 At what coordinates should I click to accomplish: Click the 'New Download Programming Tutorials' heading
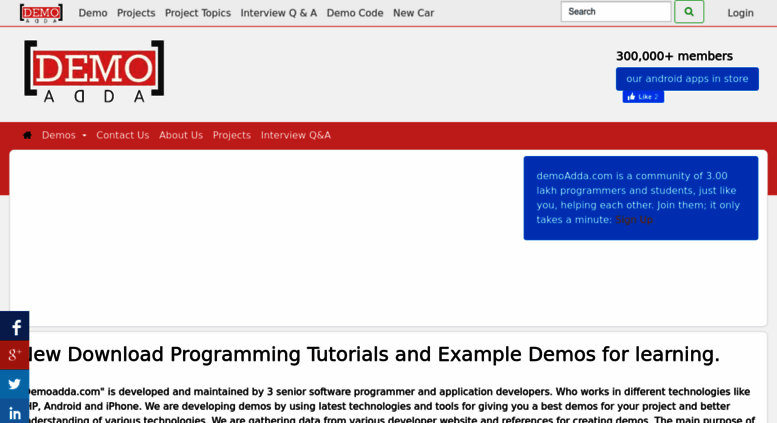[x=372, y=355]
